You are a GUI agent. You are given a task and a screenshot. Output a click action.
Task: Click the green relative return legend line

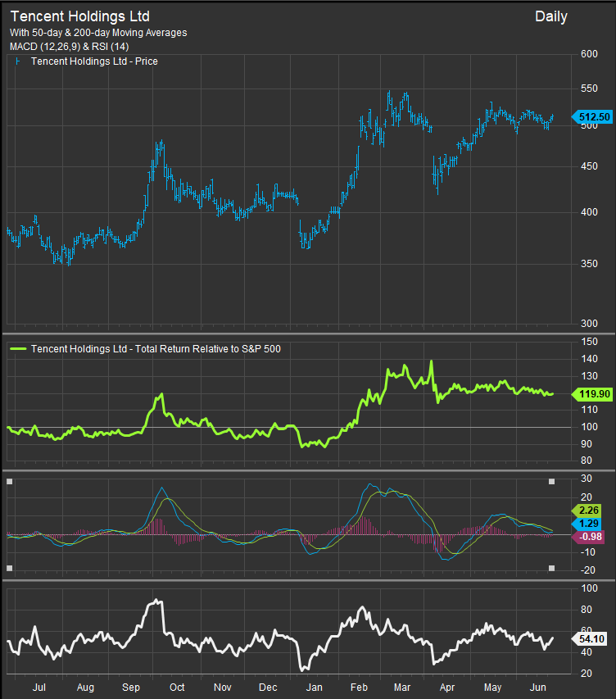[18, 348]
